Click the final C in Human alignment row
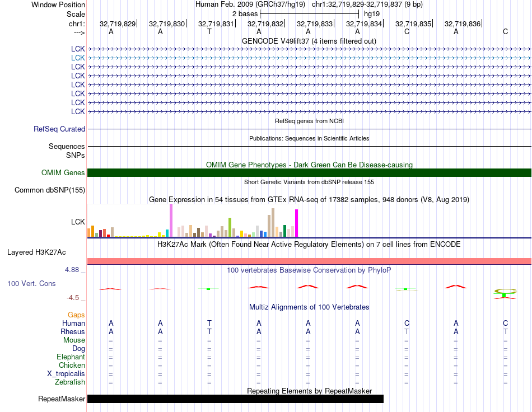This screenshot has width=532, height=412. click(505, 324)
